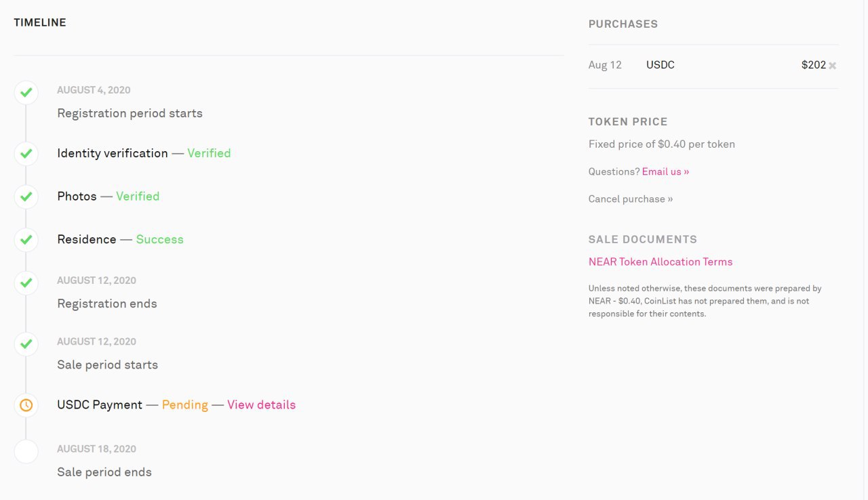Image resolution: width=868 pixels, height=500 pixels.
Task: Click the Registration ends checkmark icon
Action: (26, 283)
